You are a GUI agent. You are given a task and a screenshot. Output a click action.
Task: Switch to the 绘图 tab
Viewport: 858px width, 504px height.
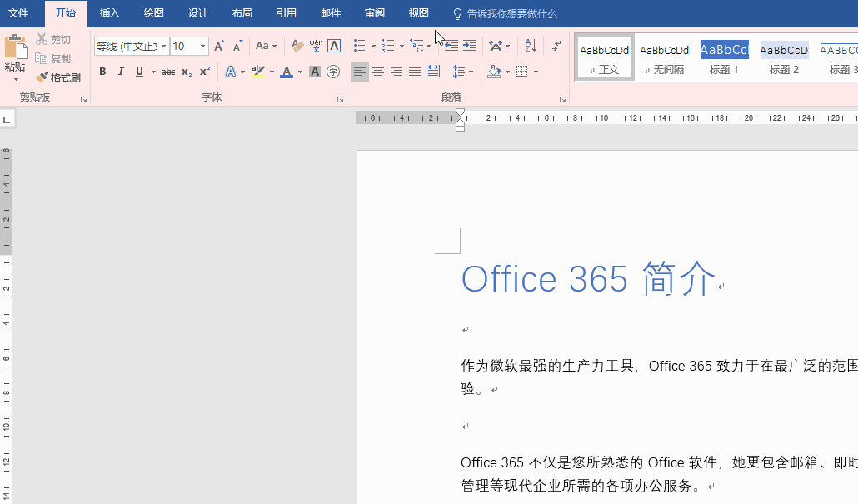pos(154,13)
